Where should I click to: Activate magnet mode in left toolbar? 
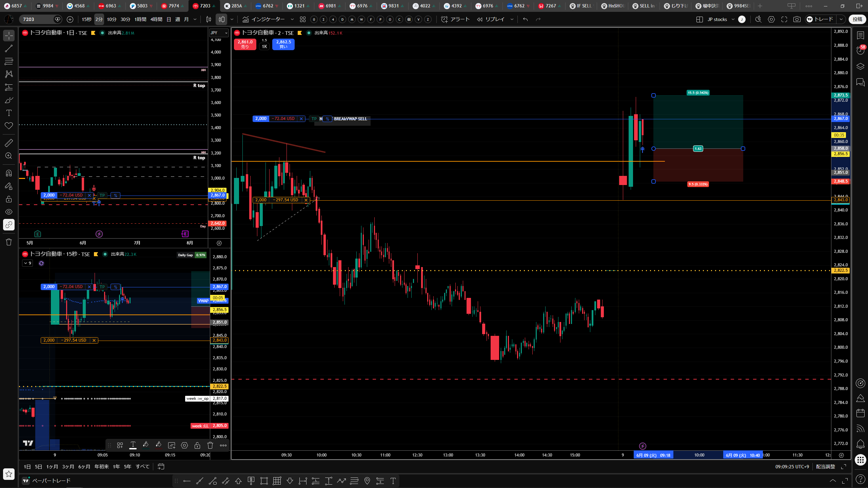[x=9, y=173]
